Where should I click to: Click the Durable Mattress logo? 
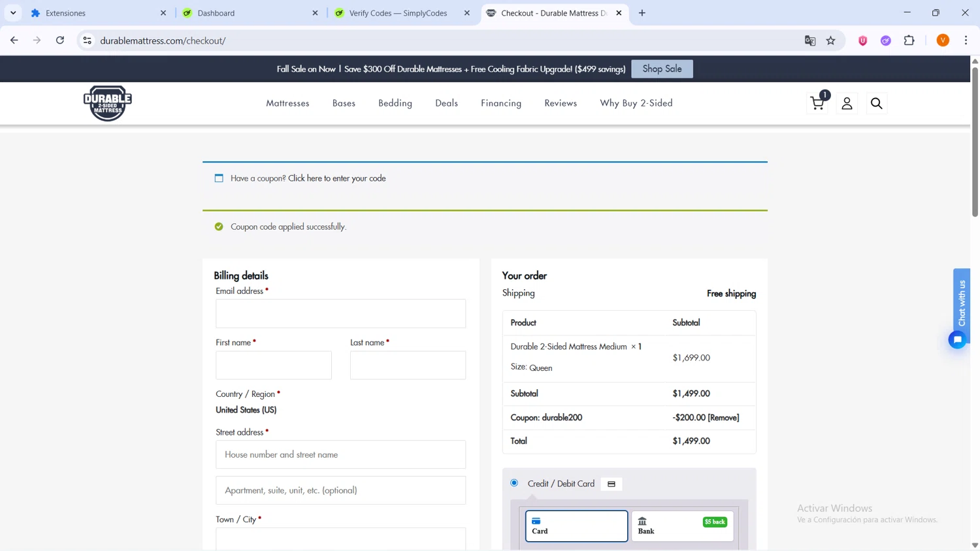click(108, 103)
